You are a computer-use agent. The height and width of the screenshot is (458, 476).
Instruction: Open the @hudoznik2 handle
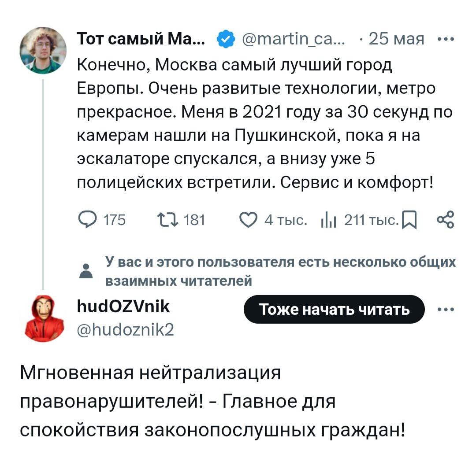click(126, 329)
